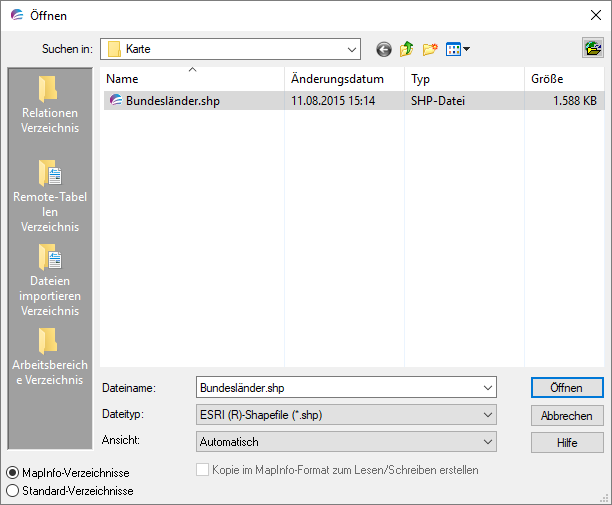Screen dimensions: 612x505
Task: Select MapInfo-Verzeichnisse radio button
Action: pyautogui.click(x=12, y=473)
